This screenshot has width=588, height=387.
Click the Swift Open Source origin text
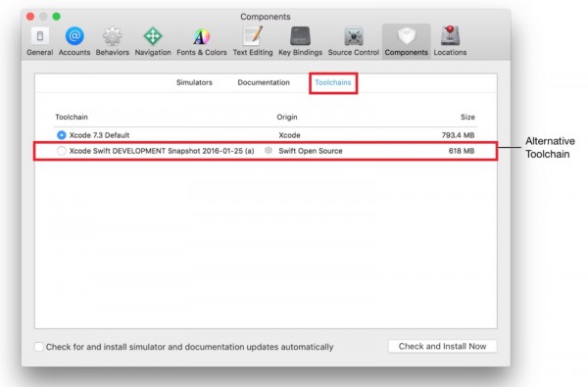coord(311,151)
